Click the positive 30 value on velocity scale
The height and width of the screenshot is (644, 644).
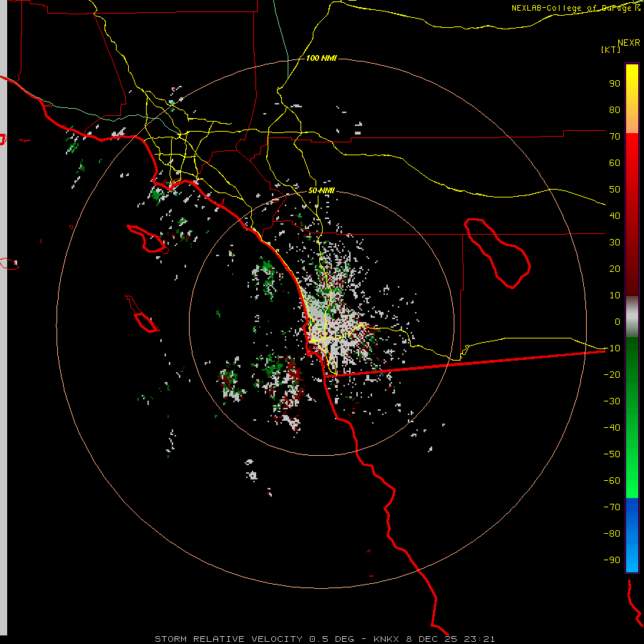[615, 243]
